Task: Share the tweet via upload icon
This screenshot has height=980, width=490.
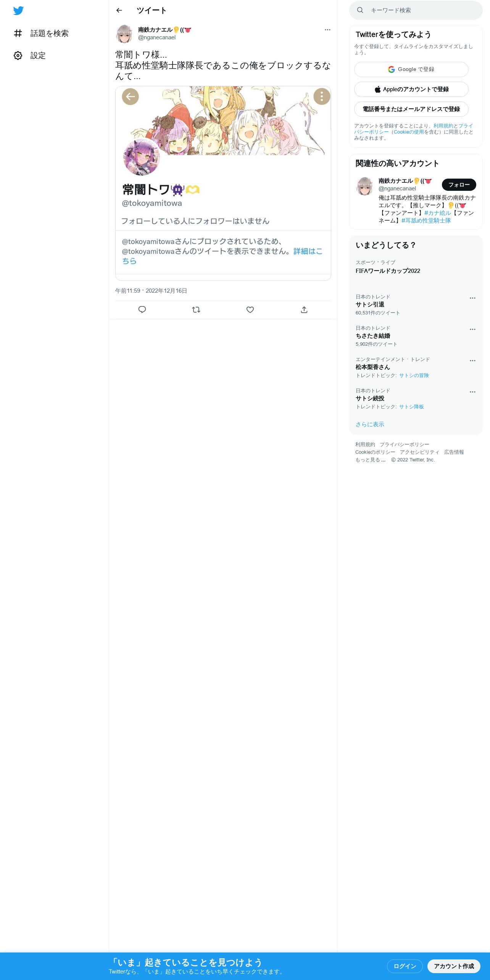Action: tap(304, 309)
